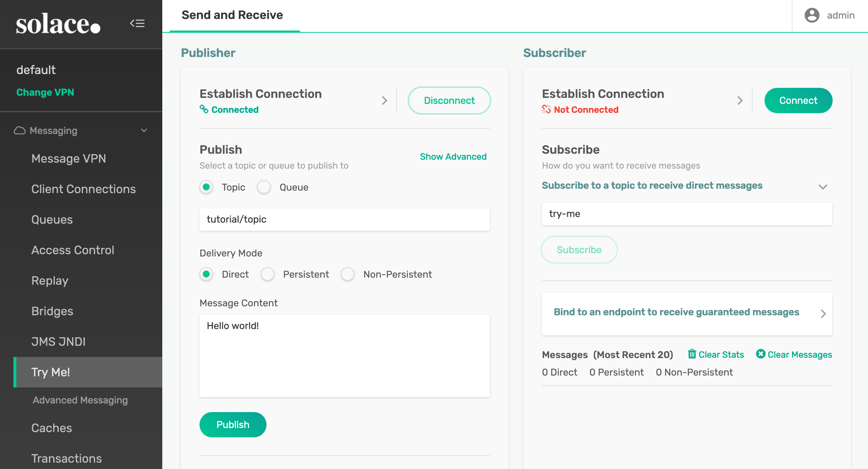868x469 pixels.
Task: Click the solace logo
Action: 58,24
